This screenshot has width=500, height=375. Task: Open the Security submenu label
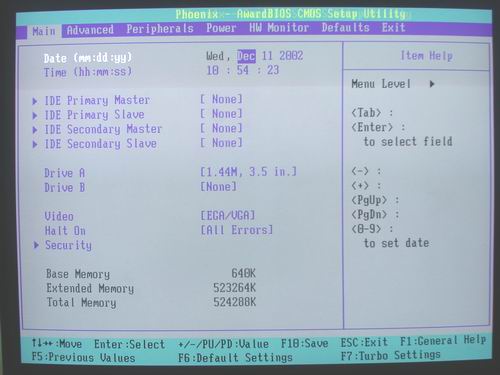pos(68,245)
